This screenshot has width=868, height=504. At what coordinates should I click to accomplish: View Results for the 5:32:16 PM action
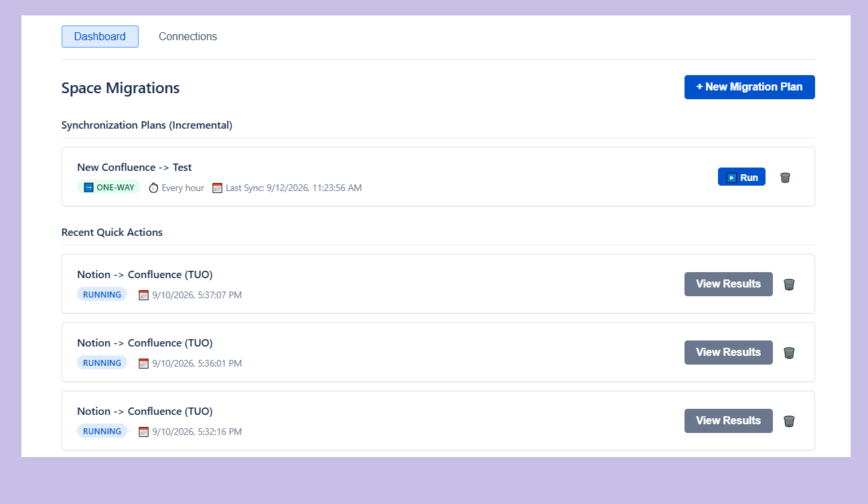click(729, 421)
